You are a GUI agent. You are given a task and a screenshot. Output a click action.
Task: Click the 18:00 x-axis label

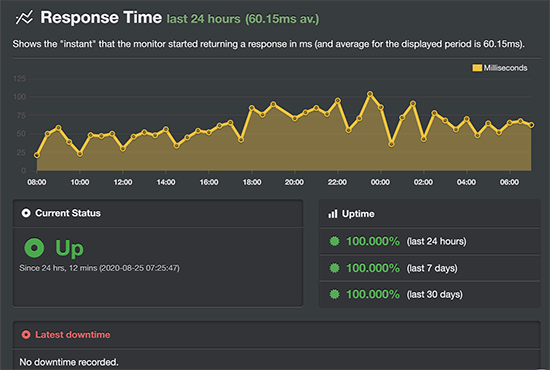(x=251, y=182)
